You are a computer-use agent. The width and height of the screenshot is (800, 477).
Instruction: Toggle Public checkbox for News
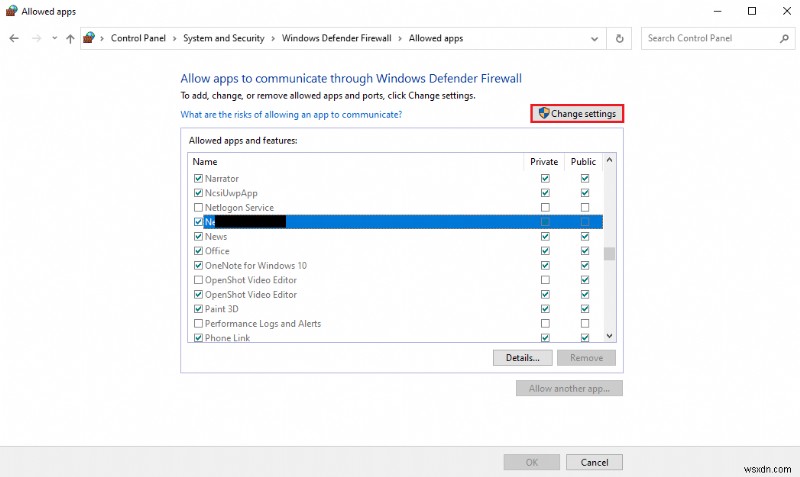pyautogui.click(x=585, y=237)
